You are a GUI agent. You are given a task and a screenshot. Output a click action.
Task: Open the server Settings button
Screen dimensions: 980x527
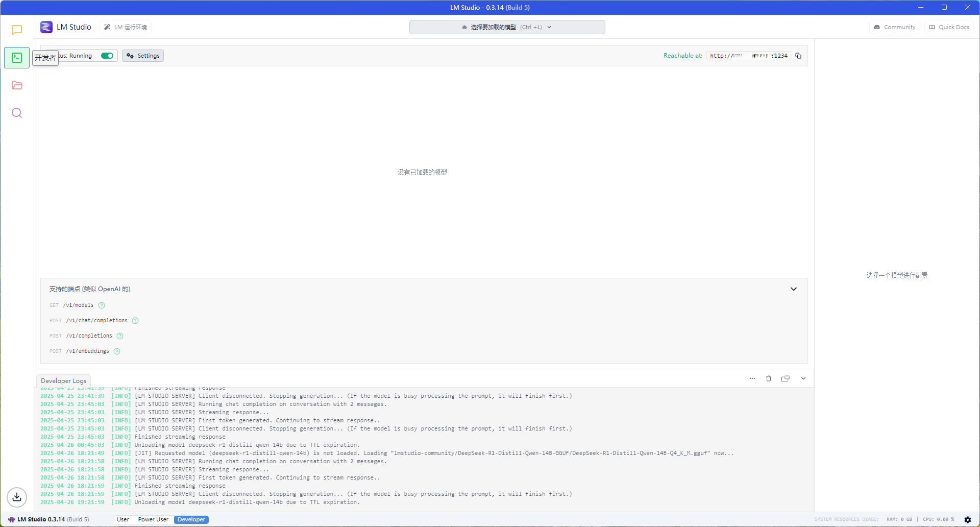(142, 56)
